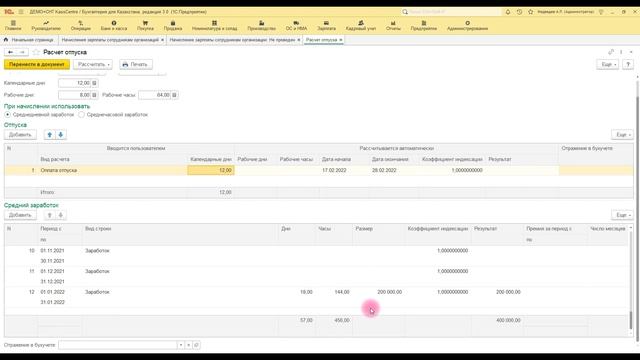Click the Вид расчета column header

click(x=55, y=160)
